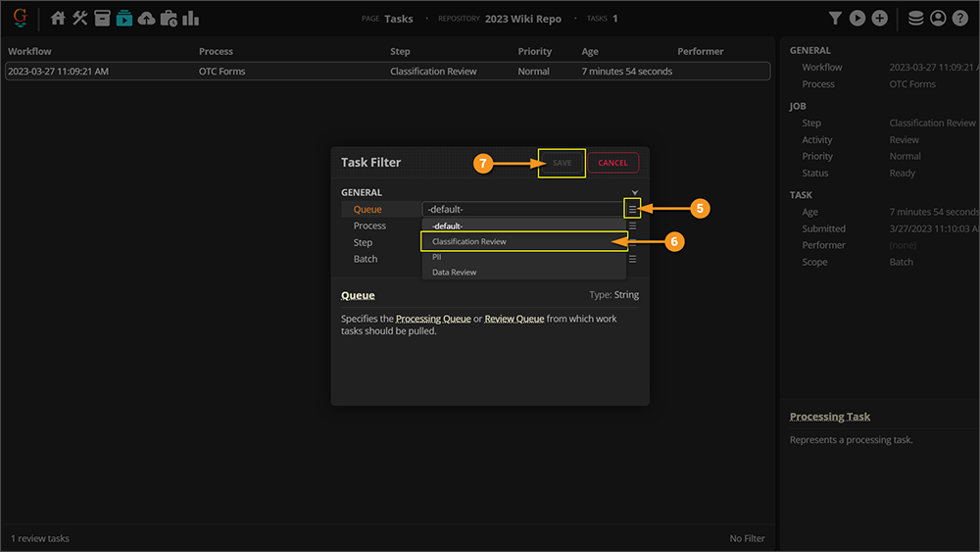The height and width of the screenshot is (552, 980).
Task: Click the plus add icon in header
Action: pos(880,18)
